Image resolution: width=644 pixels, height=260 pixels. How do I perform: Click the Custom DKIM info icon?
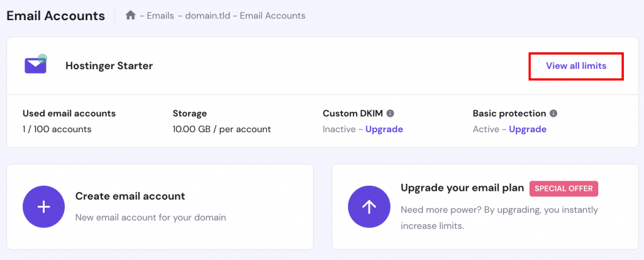coord(390,114)
